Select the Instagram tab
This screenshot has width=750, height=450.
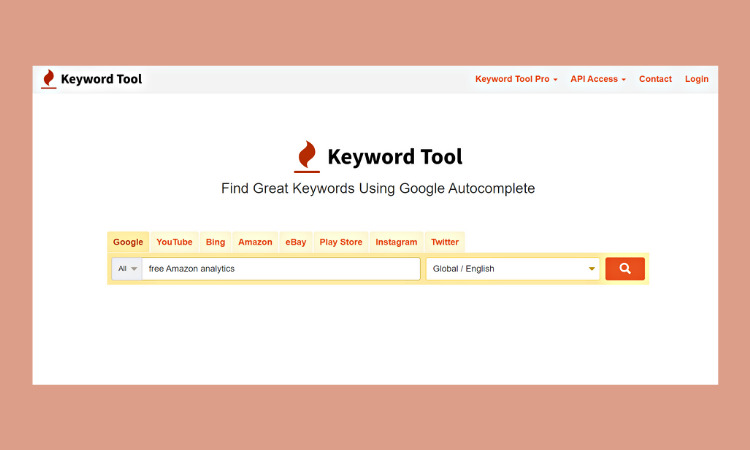[x=396, y=242]
